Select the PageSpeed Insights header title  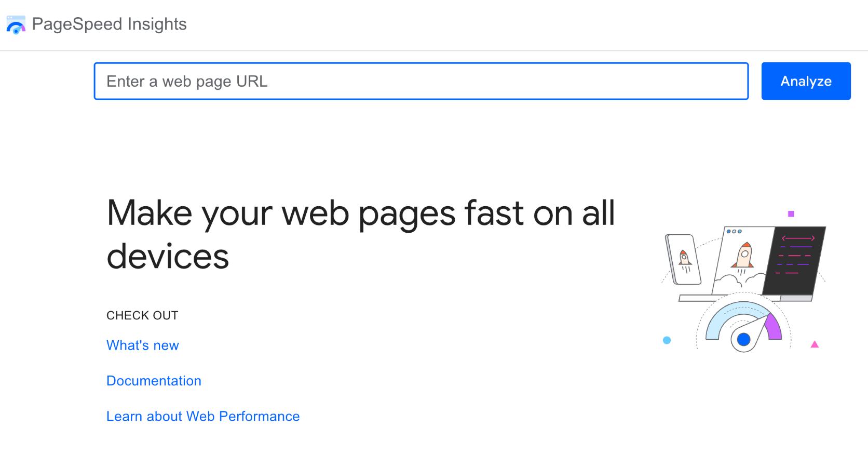tap(109, 24)
